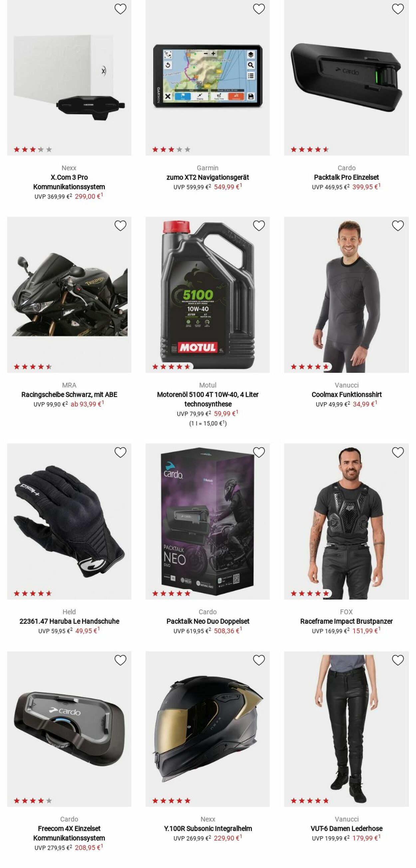The image size is (416, 868).
Task: Click Racingscheibe Schwarz, mit ABE title
Action: coord(69,395)
